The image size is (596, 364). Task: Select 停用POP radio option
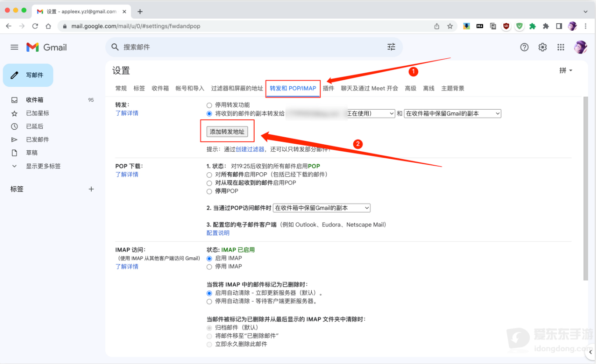coord(209,191)
